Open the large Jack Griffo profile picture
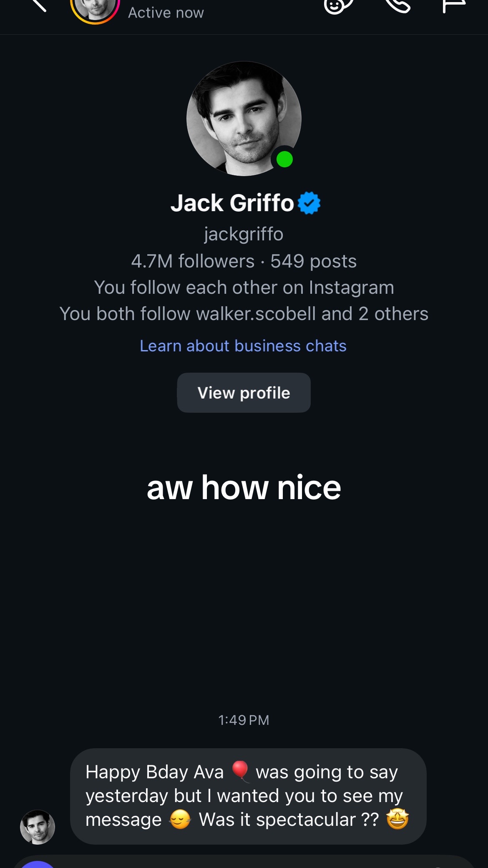The width and height of the screenshot is (488, 868). 244,119
